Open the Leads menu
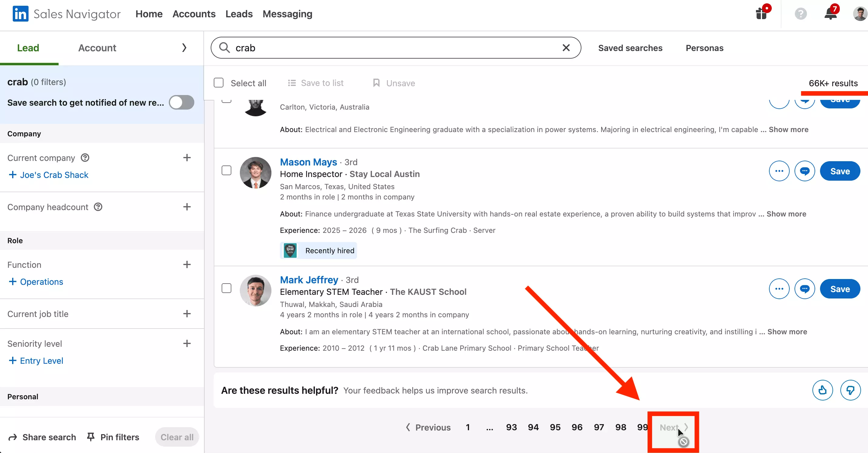Image resolution: width=868 pixels, height=453 pixels. 239,14
